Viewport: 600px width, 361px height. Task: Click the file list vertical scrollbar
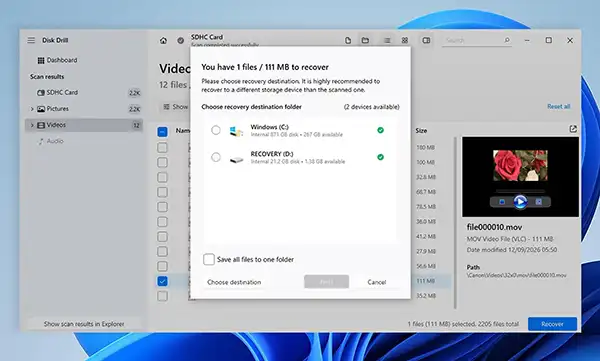[455, 223]
